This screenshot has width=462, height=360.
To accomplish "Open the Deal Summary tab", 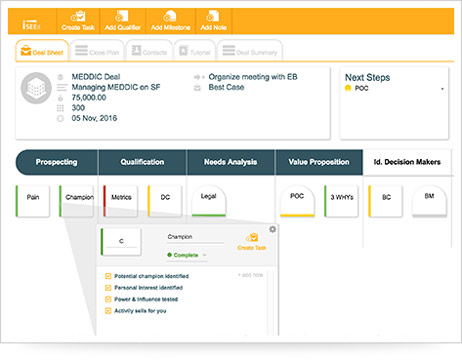I will [250, 51].
